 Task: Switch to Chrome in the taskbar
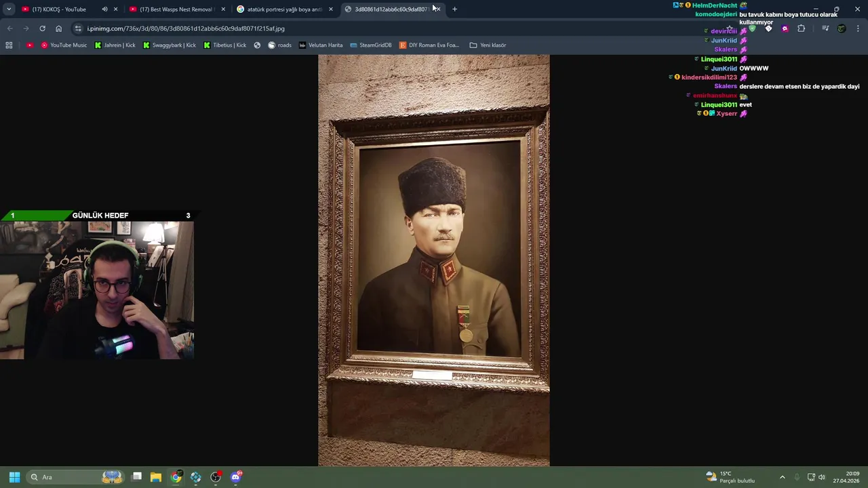click(x=176, y=477)
